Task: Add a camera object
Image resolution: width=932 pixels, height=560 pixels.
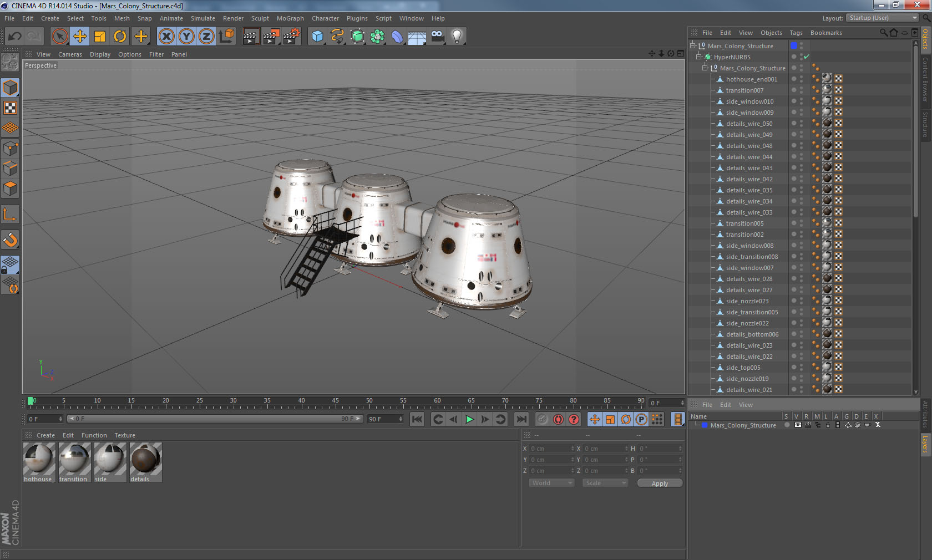Action: (x=437, y=37)
